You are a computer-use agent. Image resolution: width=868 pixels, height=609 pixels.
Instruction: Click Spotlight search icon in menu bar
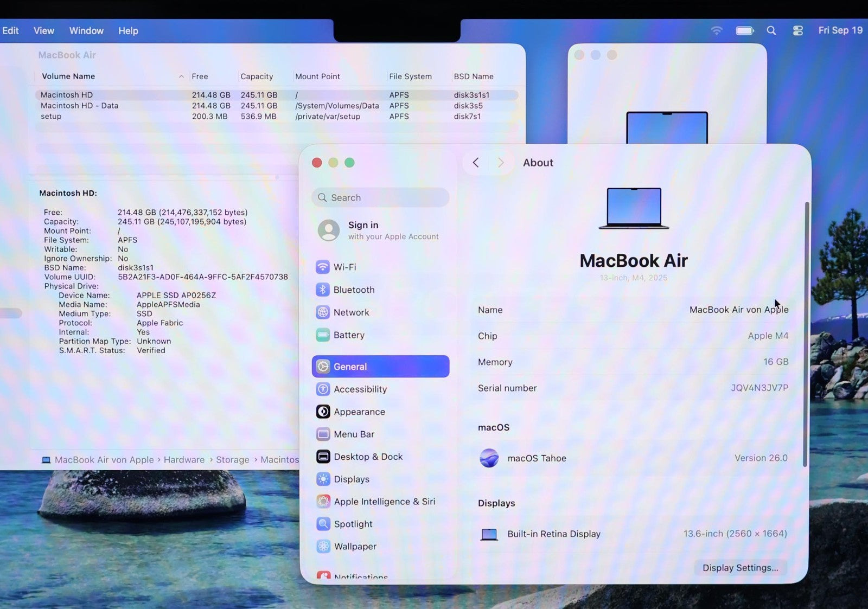coord(771,31)
